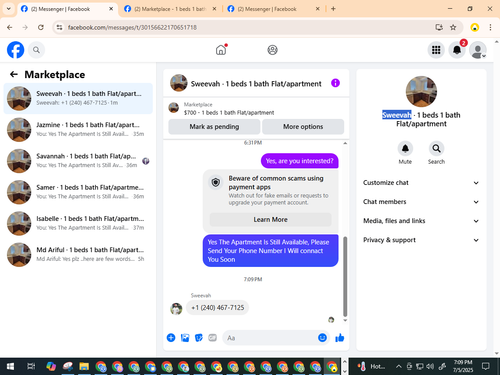Image resolution: width=500 pixels, height=375 pixels.
Task: Open the Savannah conversation
Action: pos(78,161)
